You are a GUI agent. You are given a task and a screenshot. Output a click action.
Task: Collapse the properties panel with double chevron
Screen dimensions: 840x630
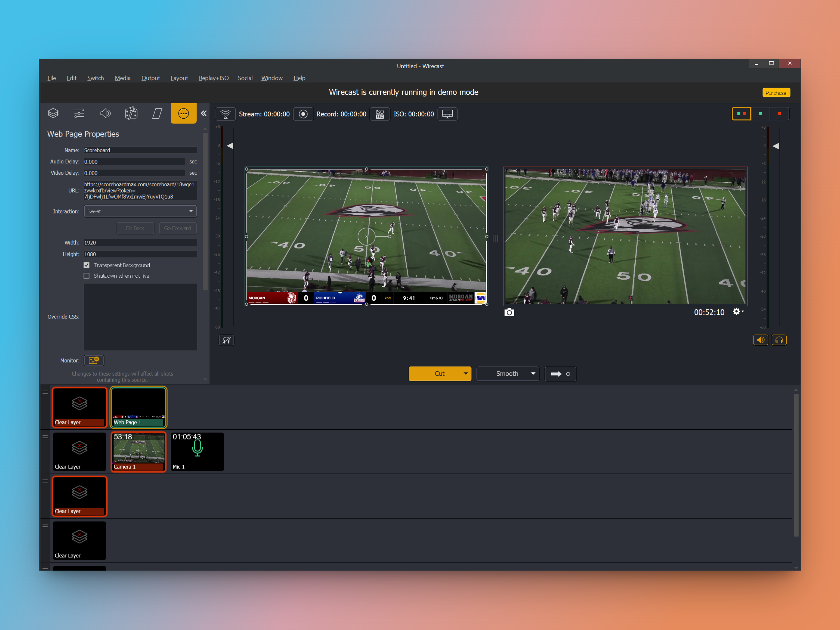tap(204, 113)
